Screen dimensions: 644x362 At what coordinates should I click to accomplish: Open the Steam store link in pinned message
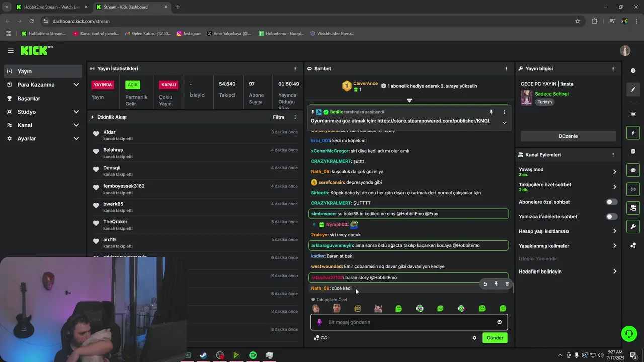433,121
